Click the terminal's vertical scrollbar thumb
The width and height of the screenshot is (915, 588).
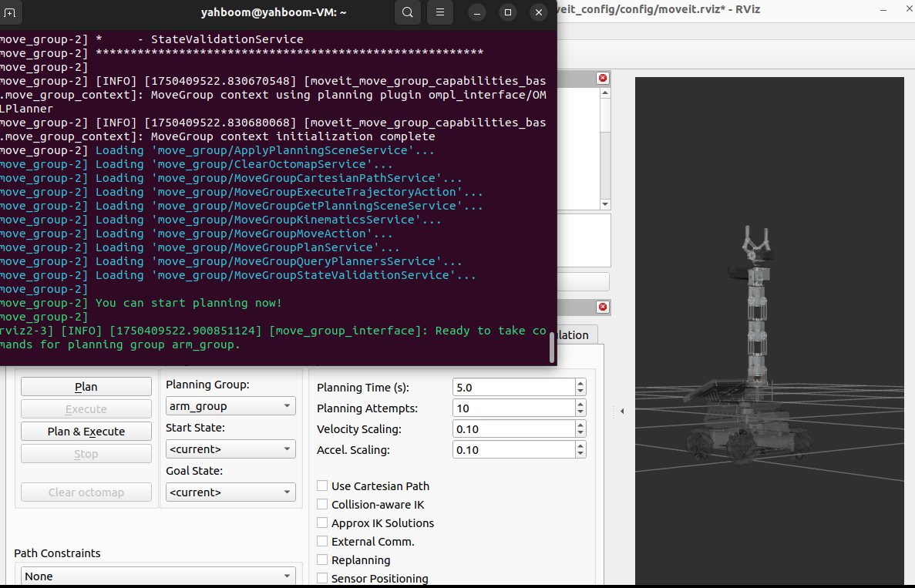click(x=552, y=348)
